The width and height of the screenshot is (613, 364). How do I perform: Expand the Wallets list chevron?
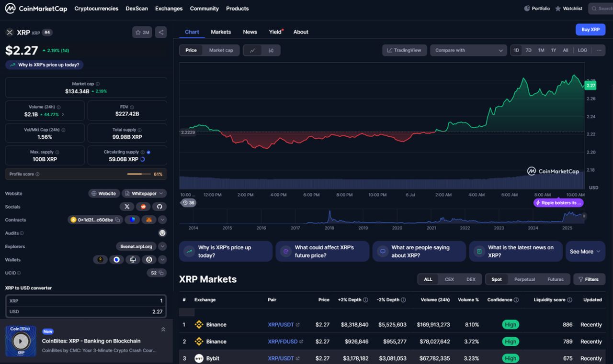162,259
